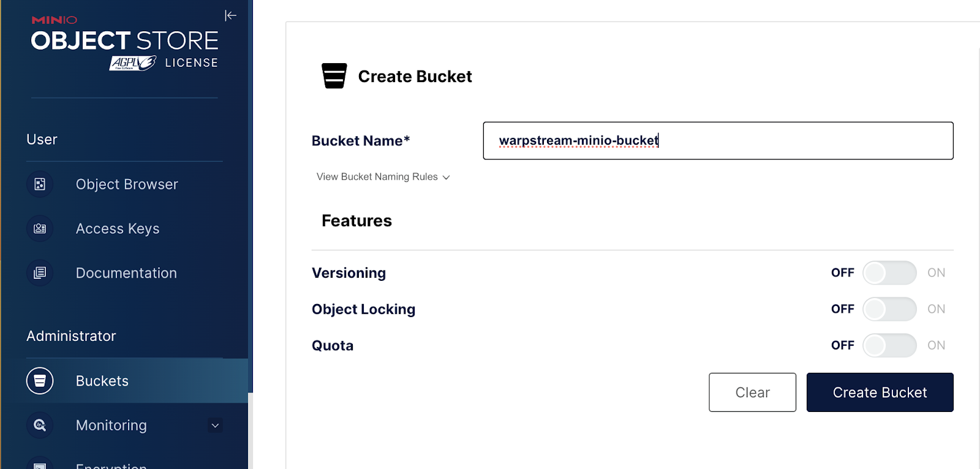This screenshot has width=980, height=469.
Task: Expand the Monitoring submenu chevron
Action: (215, 425)
